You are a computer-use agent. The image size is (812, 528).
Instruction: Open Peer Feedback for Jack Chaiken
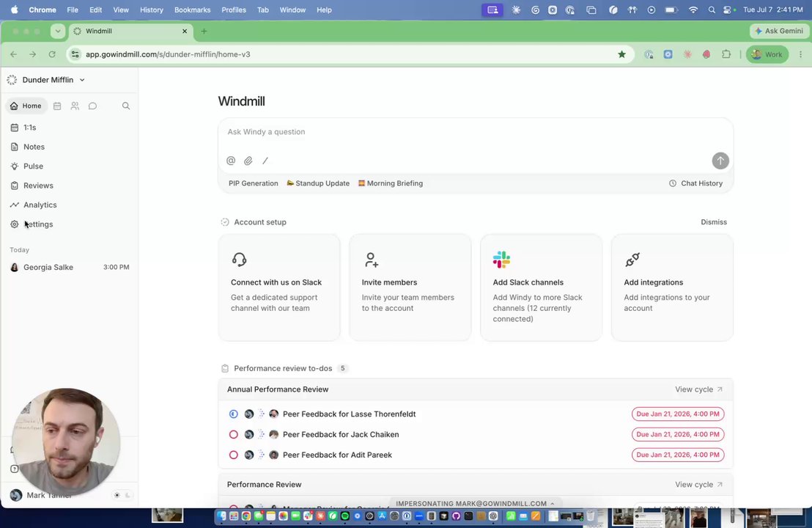(x=341, y=434)
